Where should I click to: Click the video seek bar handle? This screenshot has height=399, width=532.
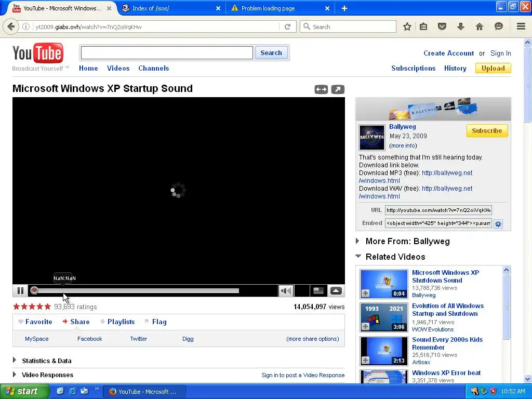(x=34, y=290)
